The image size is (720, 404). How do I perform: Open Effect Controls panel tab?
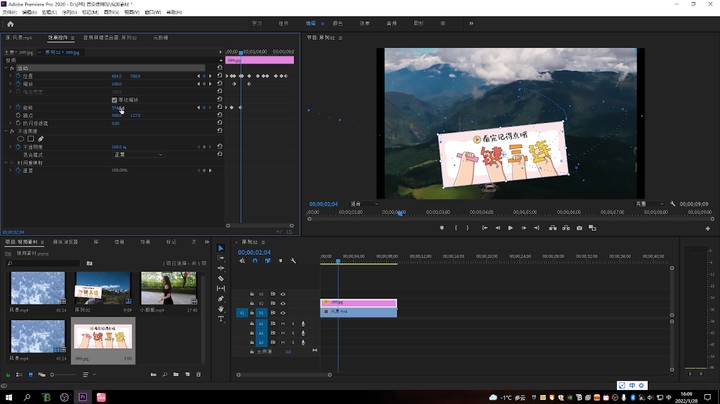pyautogui.click(x=58, y=38)
